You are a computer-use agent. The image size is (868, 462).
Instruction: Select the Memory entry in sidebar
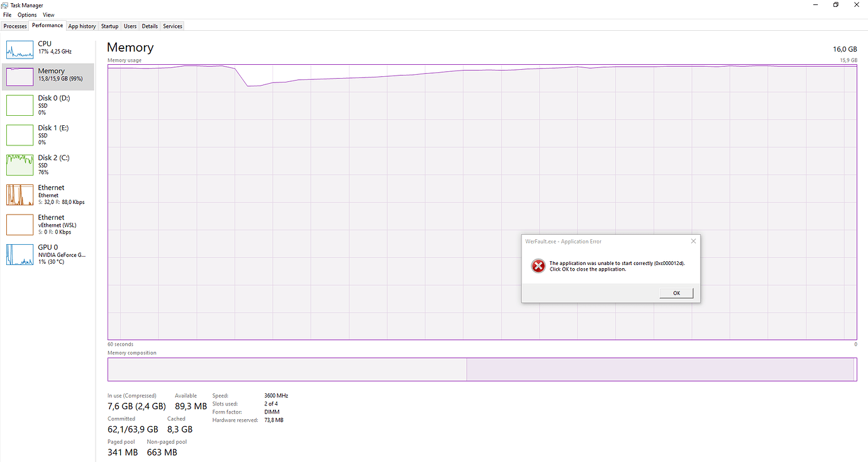click(x=51, y=75)
